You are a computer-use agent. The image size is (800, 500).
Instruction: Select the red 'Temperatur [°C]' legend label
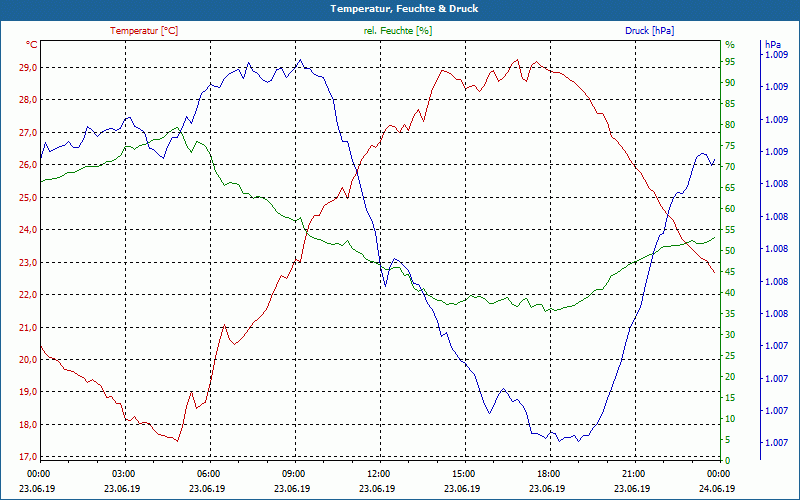(x=144, y=31)
